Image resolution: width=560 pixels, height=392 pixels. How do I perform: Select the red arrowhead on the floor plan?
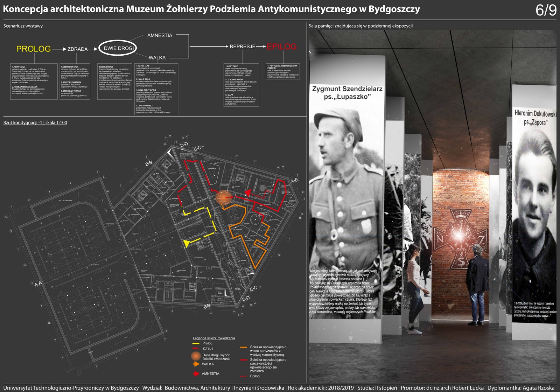[x=248, y=193]
